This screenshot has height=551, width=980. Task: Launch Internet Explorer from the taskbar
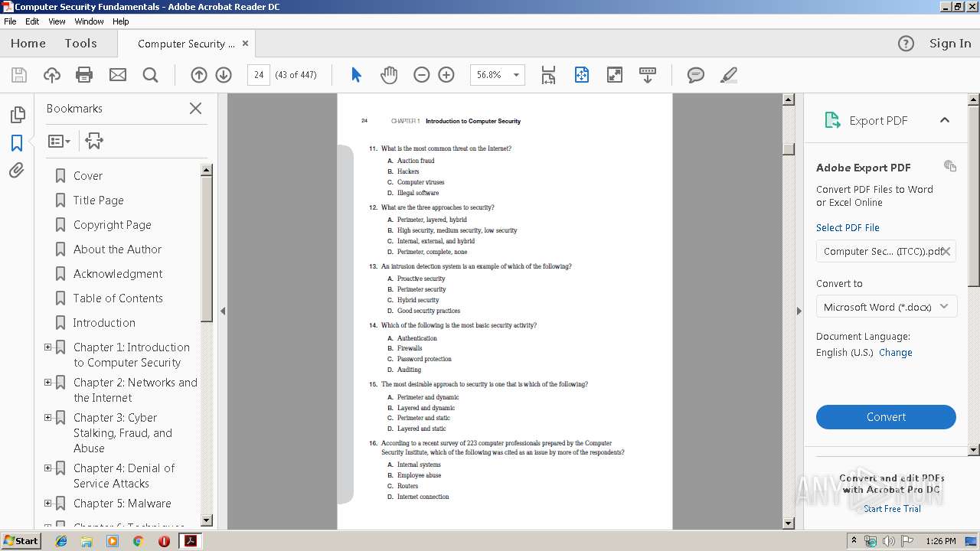click(61, 541)
